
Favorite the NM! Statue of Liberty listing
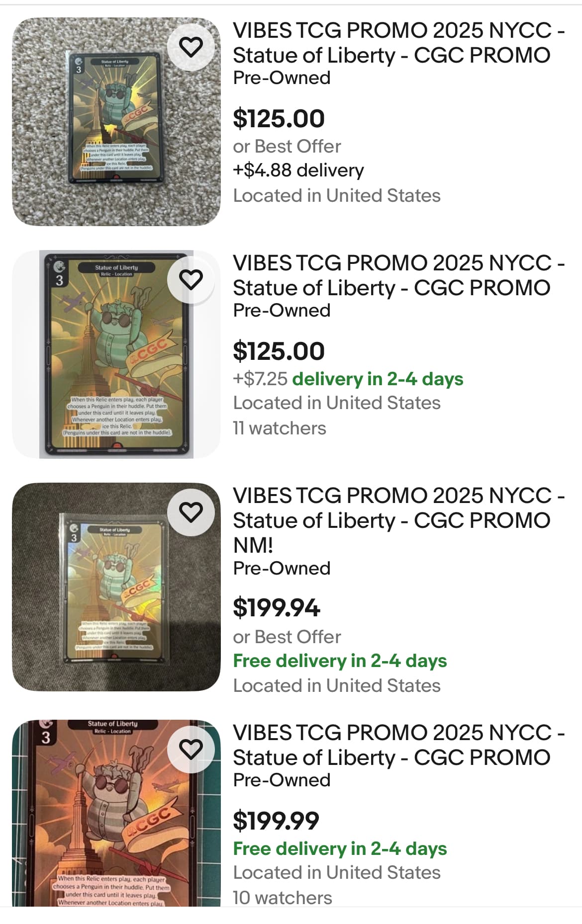pos(191,512)
